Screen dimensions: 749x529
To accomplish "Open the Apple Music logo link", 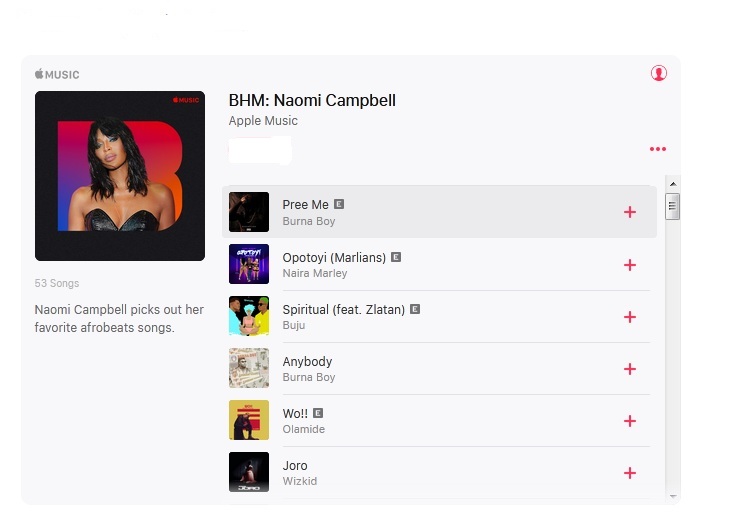I will click(57, 74).
